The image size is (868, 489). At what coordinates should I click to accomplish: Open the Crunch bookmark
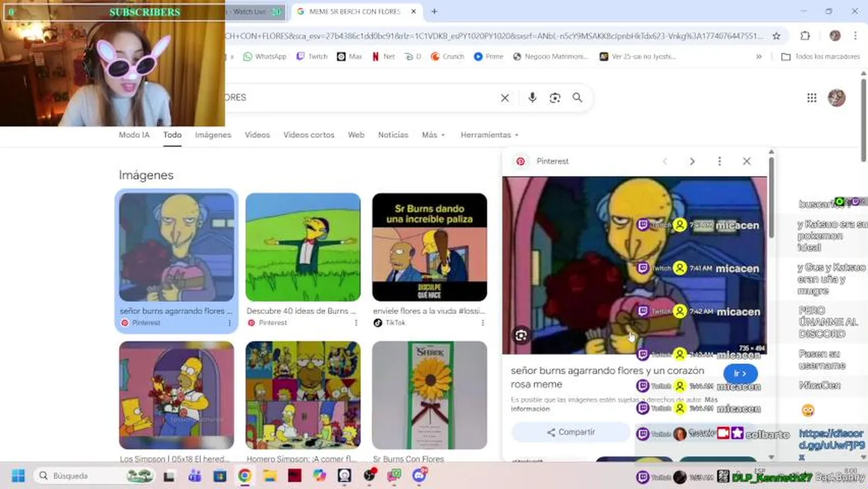pyautogui.click(x=448, y=56)
